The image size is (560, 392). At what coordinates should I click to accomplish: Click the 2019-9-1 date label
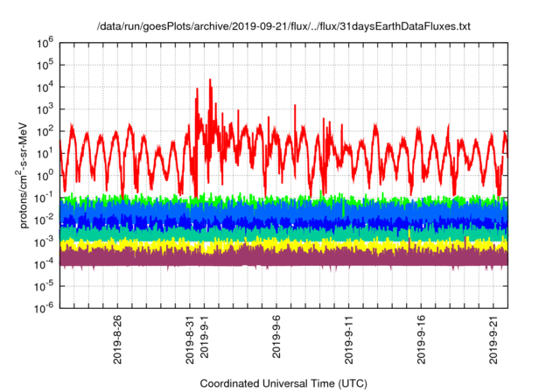[x=204, y=336]
